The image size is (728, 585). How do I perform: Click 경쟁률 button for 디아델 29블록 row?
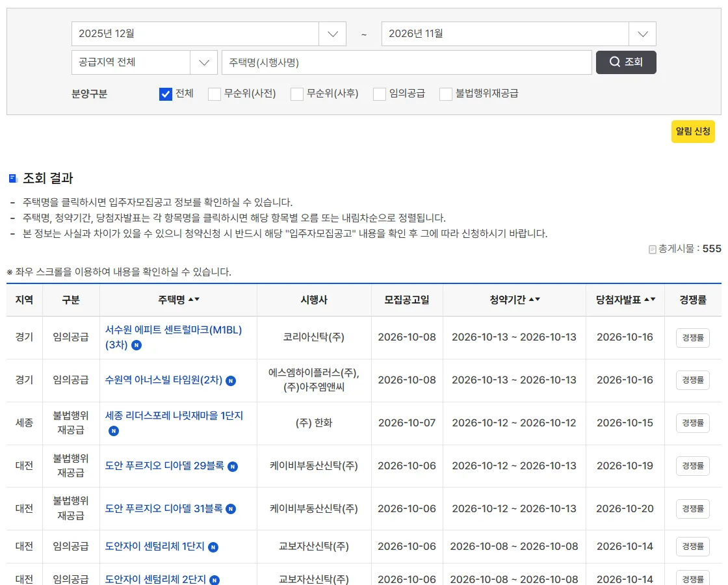point(693,465)
